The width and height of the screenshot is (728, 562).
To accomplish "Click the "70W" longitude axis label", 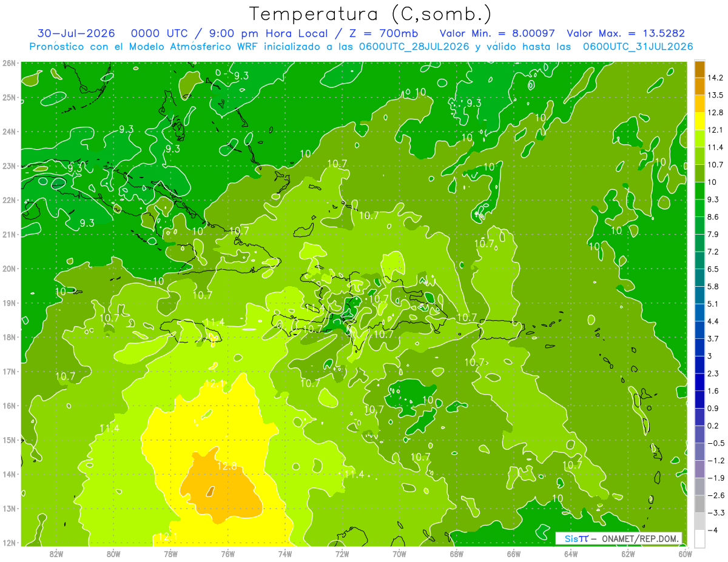I will pyautogui.click(x=399, y=554).
